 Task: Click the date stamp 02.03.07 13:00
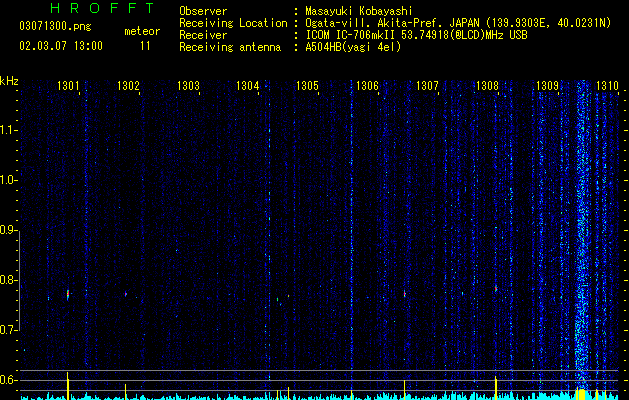(x=61, y=46)
